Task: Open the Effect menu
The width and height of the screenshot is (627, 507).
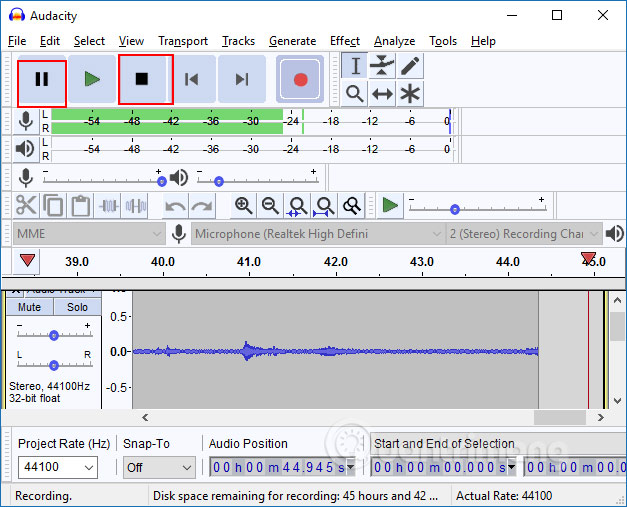Action: tap(344, 41)
